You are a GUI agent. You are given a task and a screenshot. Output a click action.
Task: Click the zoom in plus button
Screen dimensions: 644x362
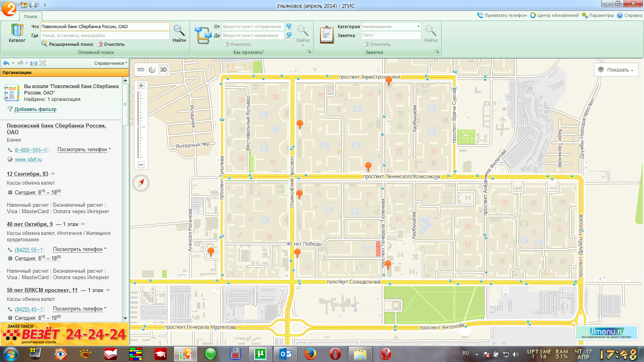click(x=141, y=85)
